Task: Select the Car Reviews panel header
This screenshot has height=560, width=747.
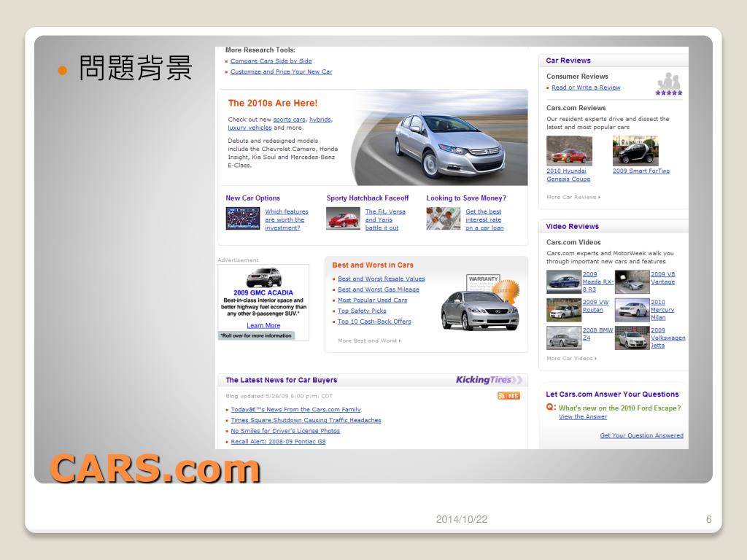Action: click(x=614, y=61)
